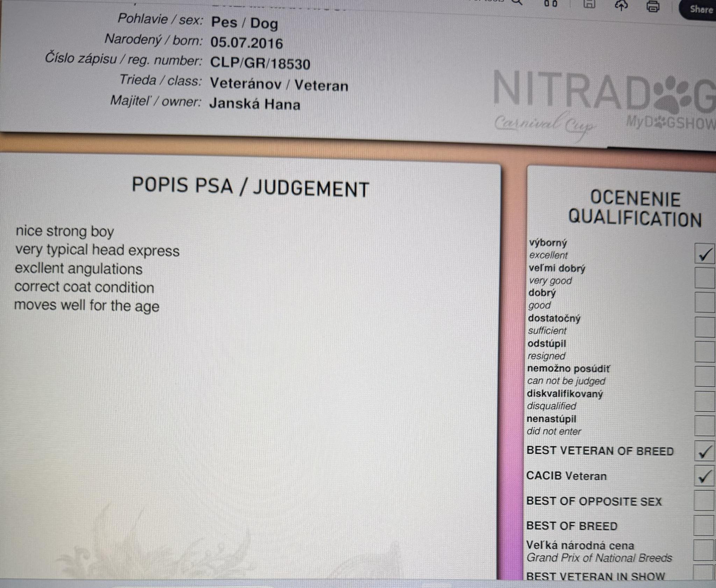Viewport: 716px width, 588px height.
Task: Click the print icon
Action: 653,6
